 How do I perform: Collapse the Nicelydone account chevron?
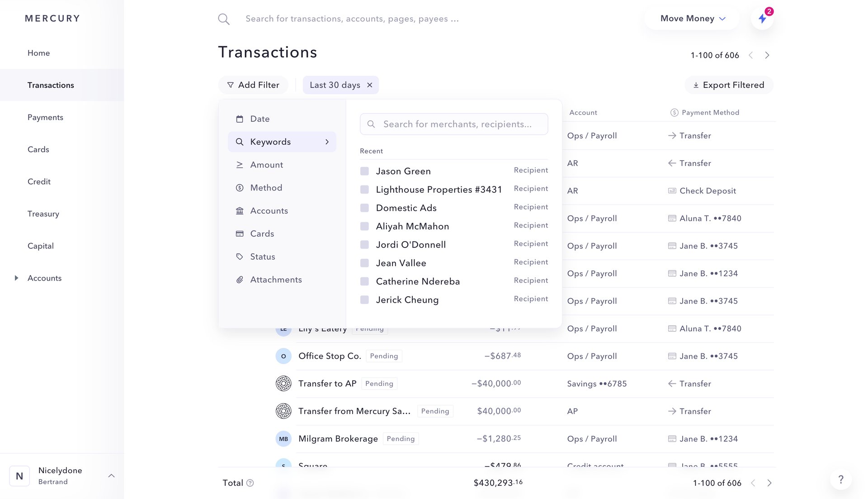pyautogui.click(x=112, y=475)
